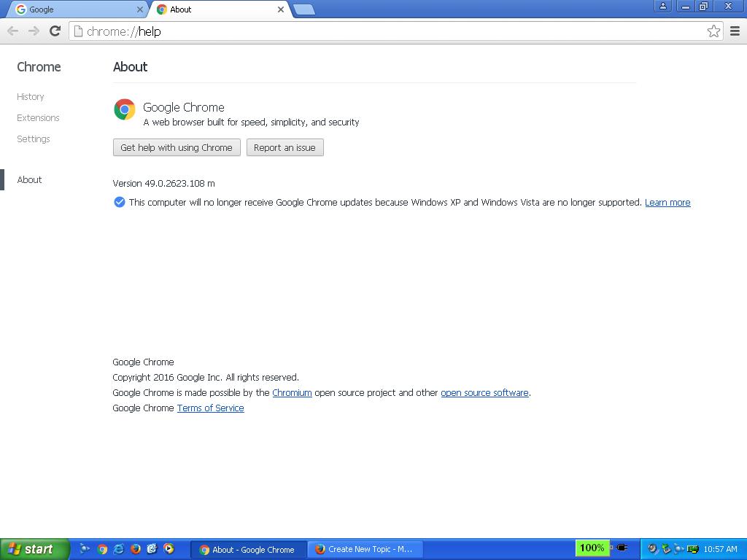The width and height of the screenshot is (747, 560).
Task: Open the Learn more link
Action: pyautogui.click(x=667, y=203)
